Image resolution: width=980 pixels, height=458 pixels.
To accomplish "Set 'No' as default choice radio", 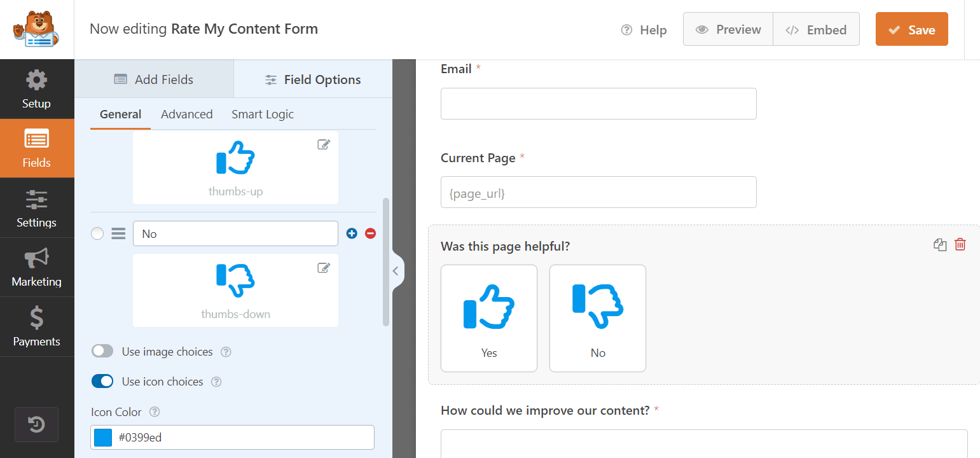I will click(x=97, y=233).
